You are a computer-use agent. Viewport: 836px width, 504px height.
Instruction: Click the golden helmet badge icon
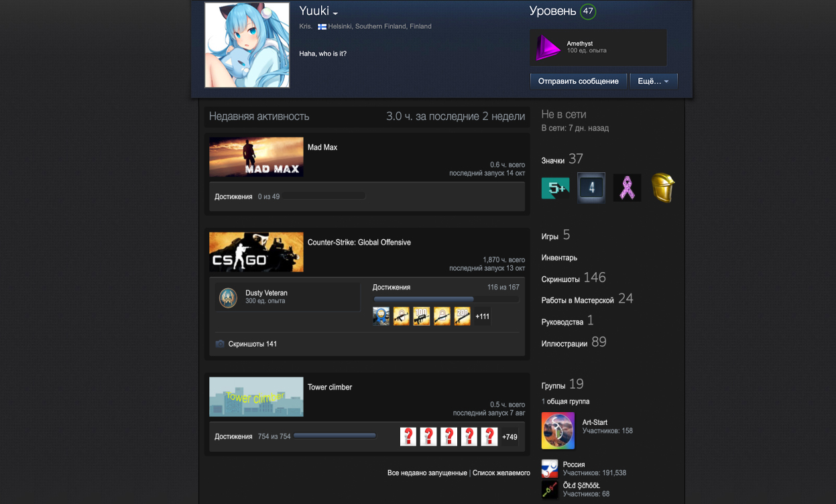[x=663, y=188]
